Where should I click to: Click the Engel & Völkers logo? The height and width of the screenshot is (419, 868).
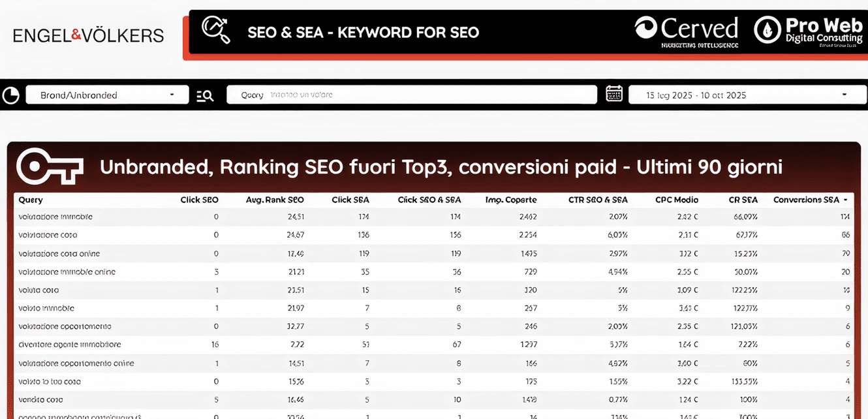click(x=89, y=35)
